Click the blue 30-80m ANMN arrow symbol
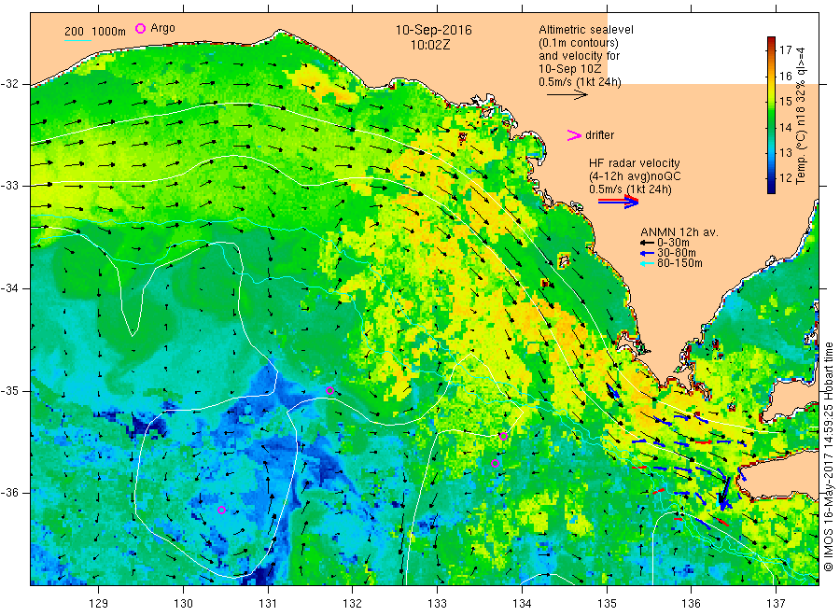 pyautogui.click(x=647, y=253)
